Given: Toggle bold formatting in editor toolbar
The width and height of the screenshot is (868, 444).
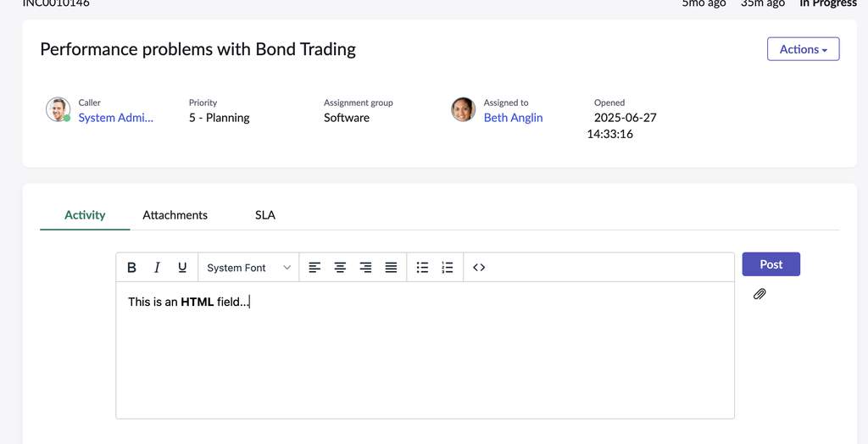Looking at the screenshot, I should 131,268.
